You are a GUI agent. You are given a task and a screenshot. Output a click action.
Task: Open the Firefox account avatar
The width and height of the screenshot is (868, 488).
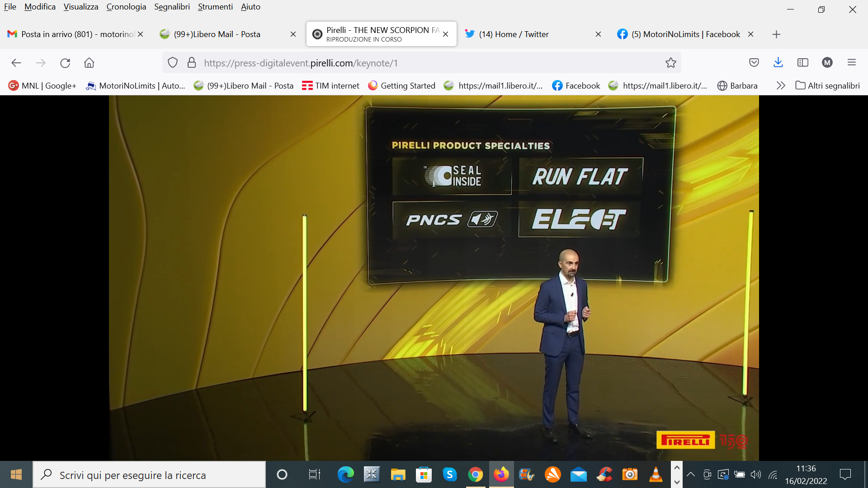point(827,63)
